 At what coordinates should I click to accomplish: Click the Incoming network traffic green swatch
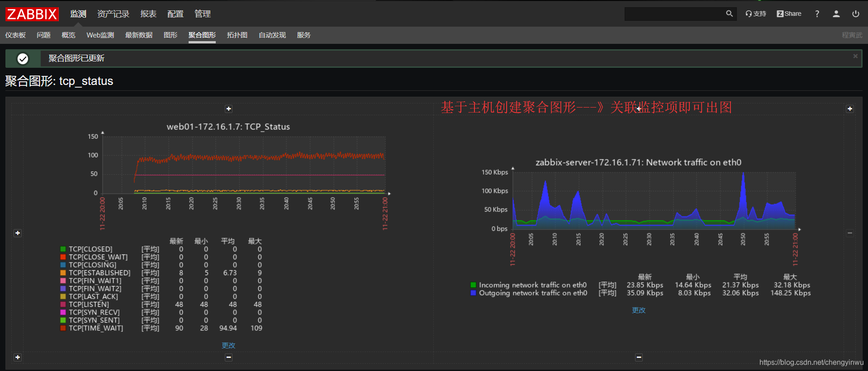(473, 285)
